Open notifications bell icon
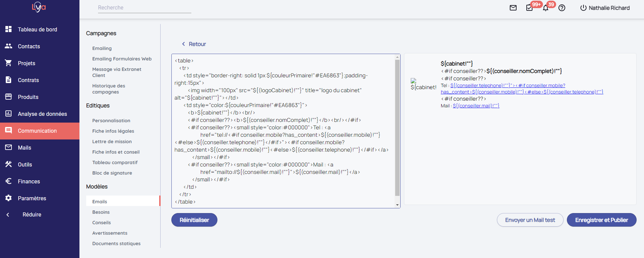This screenshot has width=644, height=258. tap(545, 8)
